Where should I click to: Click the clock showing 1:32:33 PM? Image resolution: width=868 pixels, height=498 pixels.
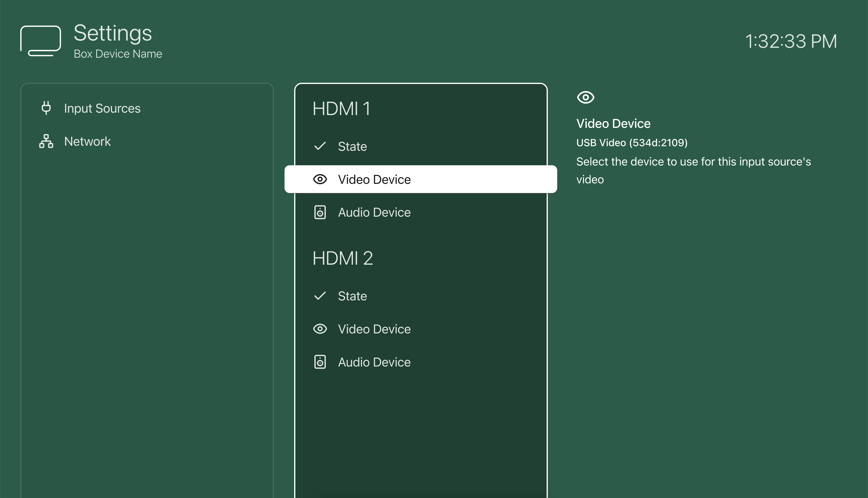(x=791, y=41)
